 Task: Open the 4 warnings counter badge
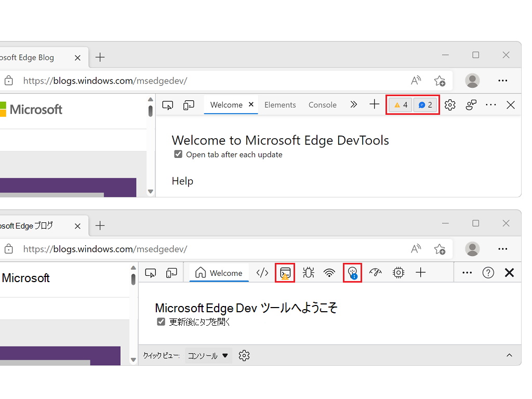click(401, 105)
